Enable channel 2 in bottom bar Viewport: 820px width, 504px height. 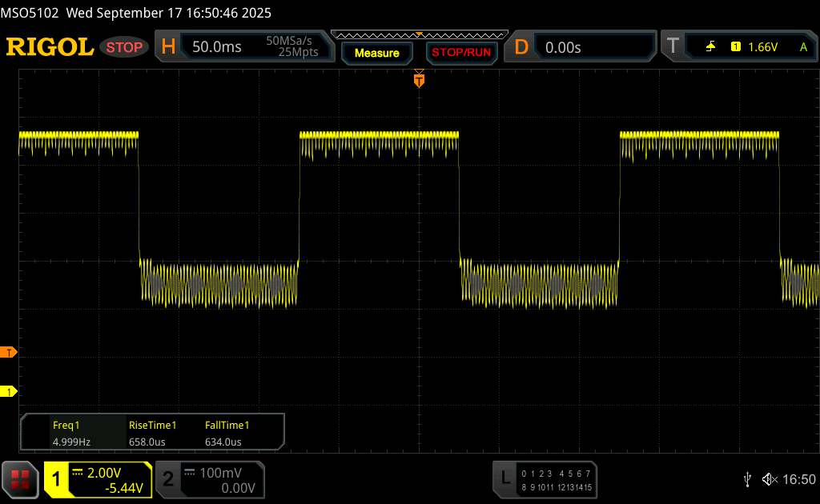point(168,479)
